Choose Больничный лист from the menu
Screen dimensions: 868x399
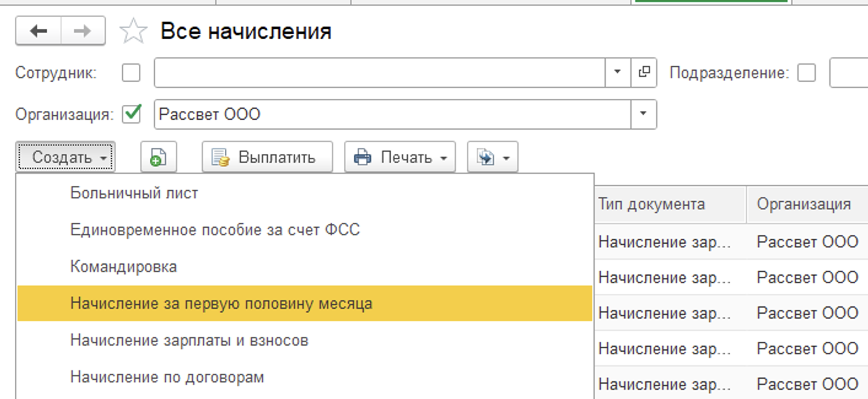[305, 193]
